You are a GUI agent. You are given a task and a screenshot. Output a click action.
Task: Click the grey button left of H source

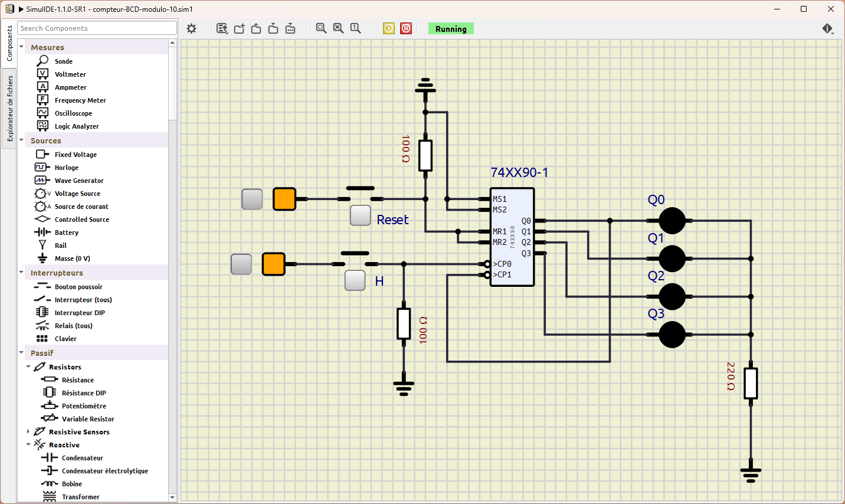[241, 264]
